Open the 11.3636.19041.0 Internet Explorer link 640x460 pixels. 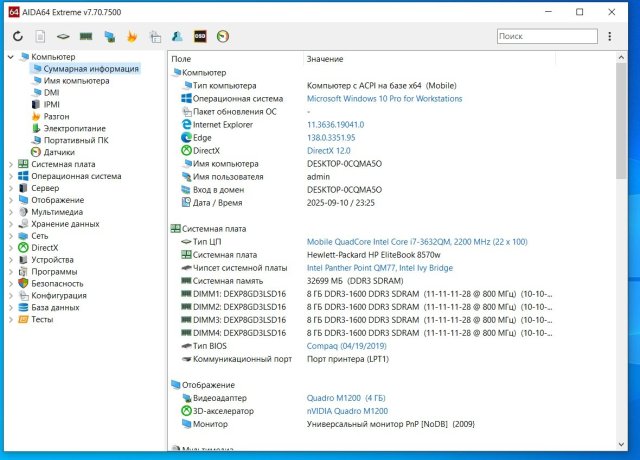(336, 125)
